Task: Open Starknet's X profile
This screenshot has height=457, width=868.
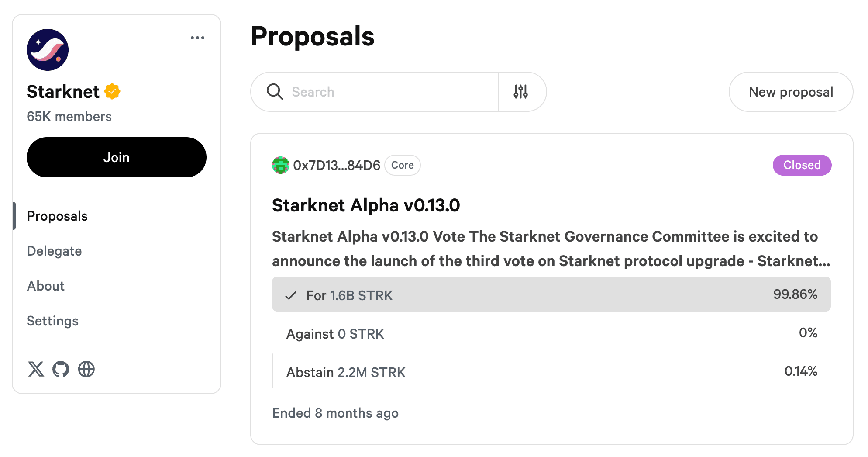Action: click(37, 369)
